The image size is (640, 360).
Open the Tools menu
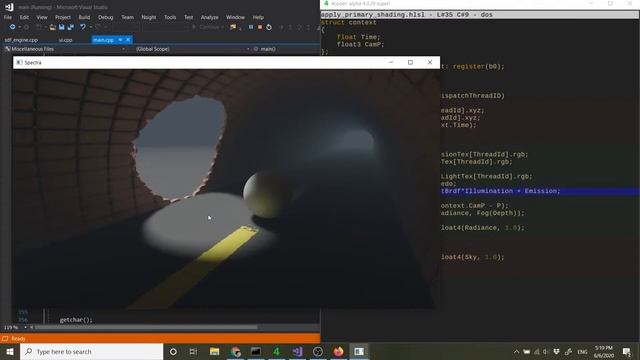(x=170, y=17)
